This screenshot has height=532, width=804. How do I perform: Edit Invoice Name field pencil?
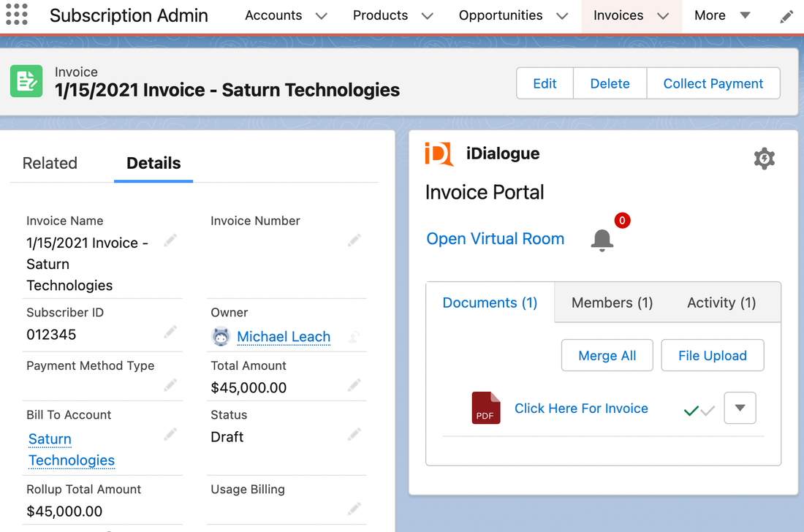170,240
